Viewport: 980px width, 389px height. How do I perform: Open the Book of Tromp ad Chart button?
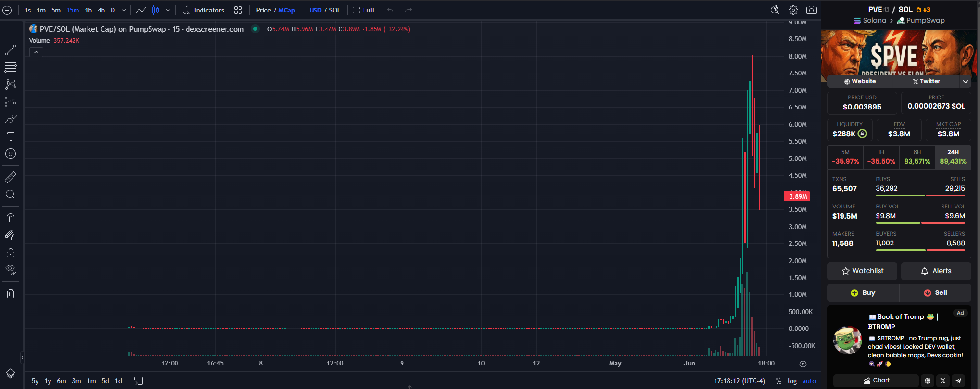pyautogui.click(x=876, y=380)
